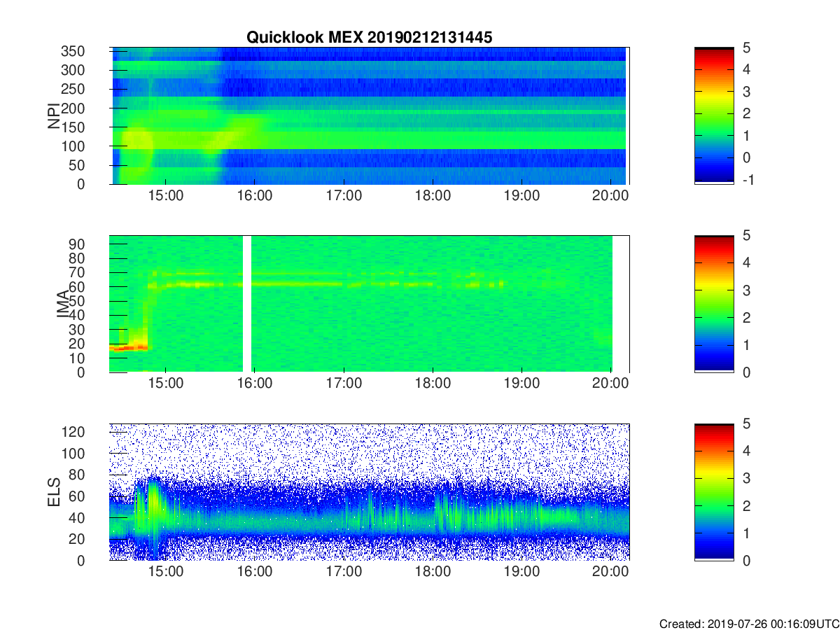Click the ELS panel color bar
840x630 pixels.
(x=714, y=492)
